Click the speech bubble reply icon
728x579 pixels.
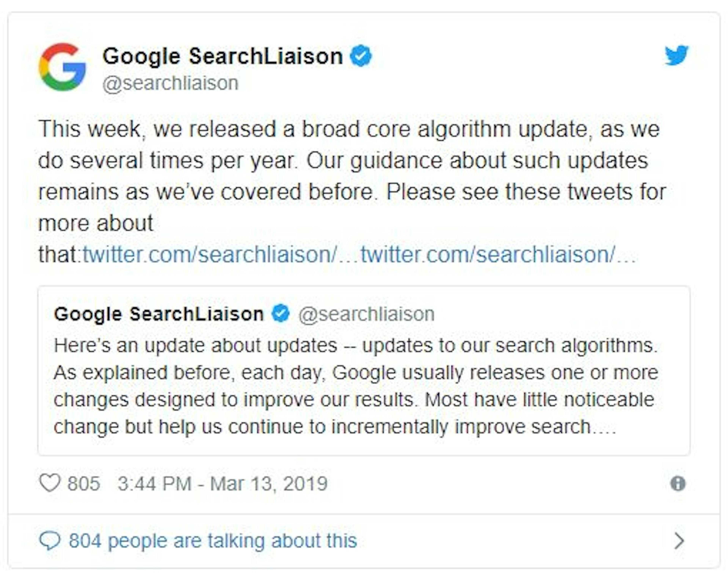51,540
